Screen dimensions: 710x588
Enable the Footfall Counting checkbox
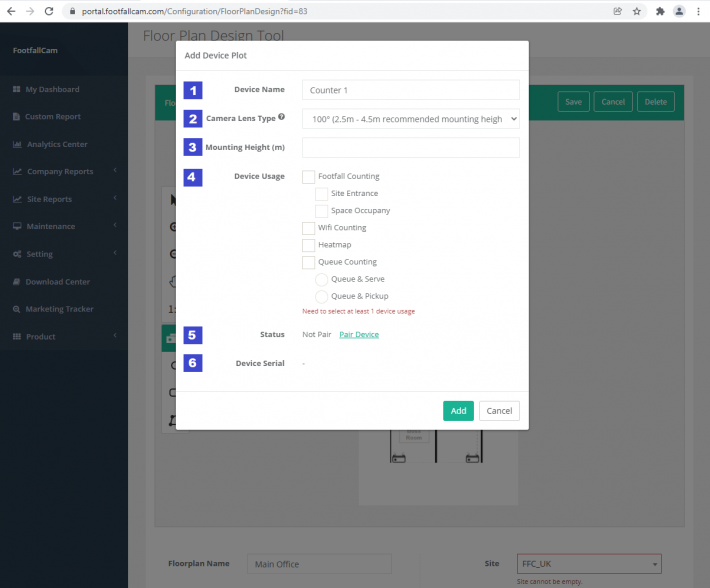click(309, 177)
